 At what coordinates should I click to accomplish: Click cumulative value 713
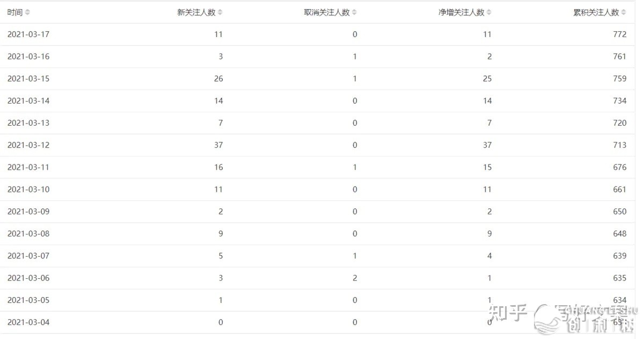tap(619, 145)
